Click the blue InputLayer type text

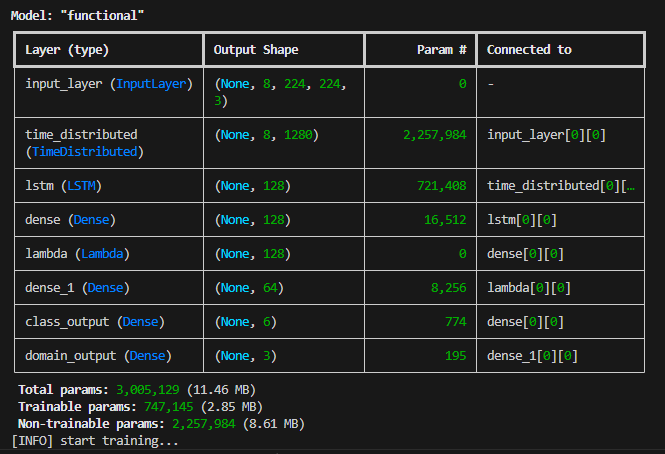(x=152, y=84)
